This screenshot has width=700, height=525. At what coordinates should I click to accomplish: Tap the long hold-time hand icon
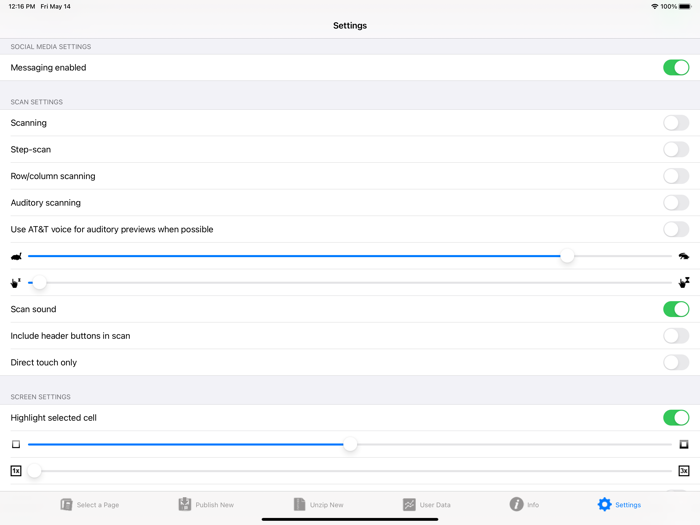pos(684,283)
